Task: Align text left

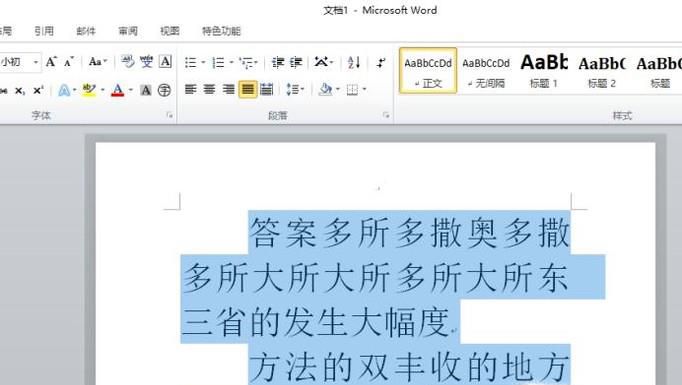Action: tap(191, 90)
